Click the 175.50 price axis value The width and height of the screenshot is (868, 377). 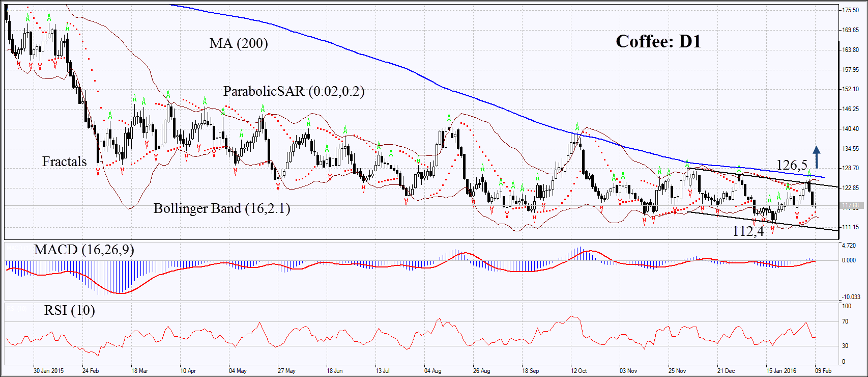851,10
